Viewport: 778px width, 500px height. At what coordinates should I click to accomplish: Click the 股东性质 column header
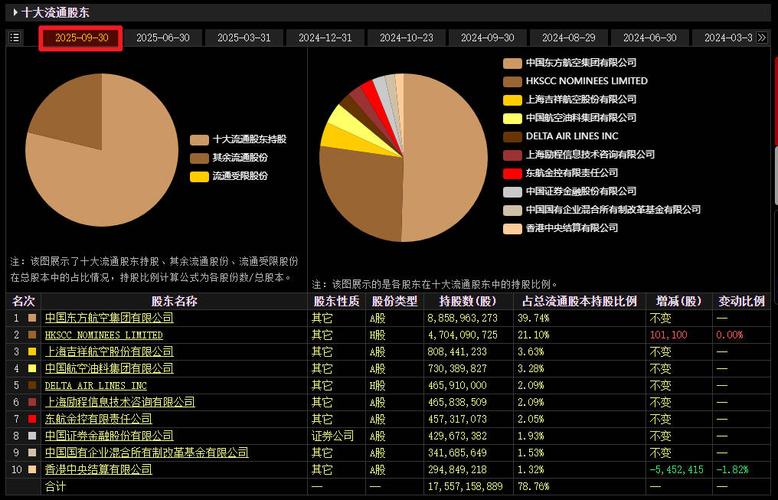(x=336, y=301)
